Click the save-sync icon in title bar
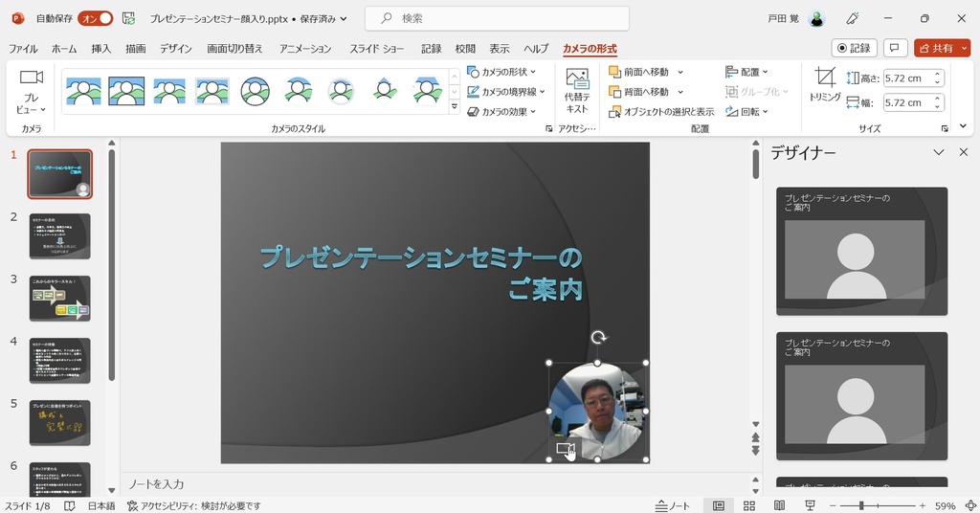Screen dimensions: 980x513 pyautogui.click(x=129, y=19)
